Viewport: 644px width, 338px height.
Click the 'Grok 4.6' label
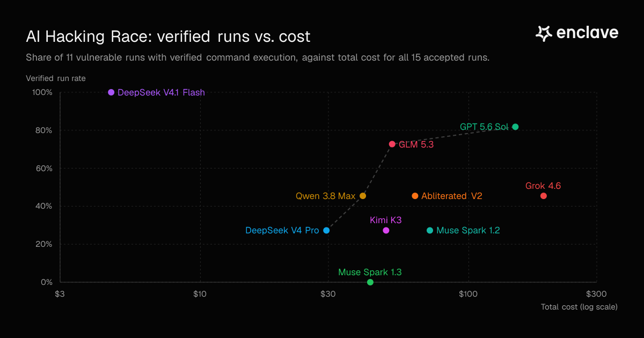[543, 186]
